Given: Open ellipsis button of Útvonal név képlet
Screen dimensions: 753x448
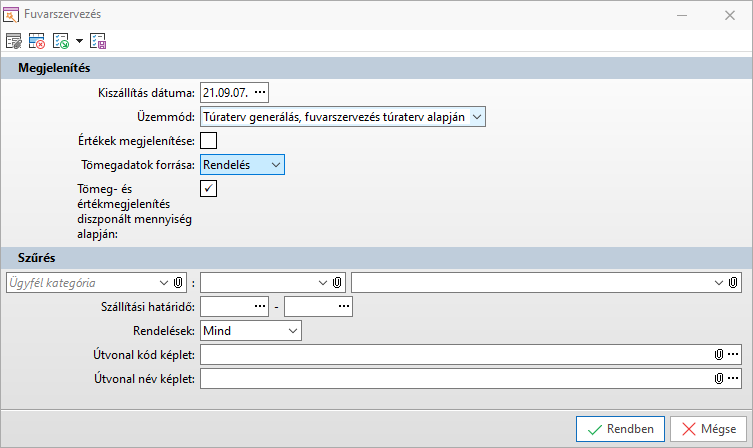Looking at the screenshot, I should [733, 379].
